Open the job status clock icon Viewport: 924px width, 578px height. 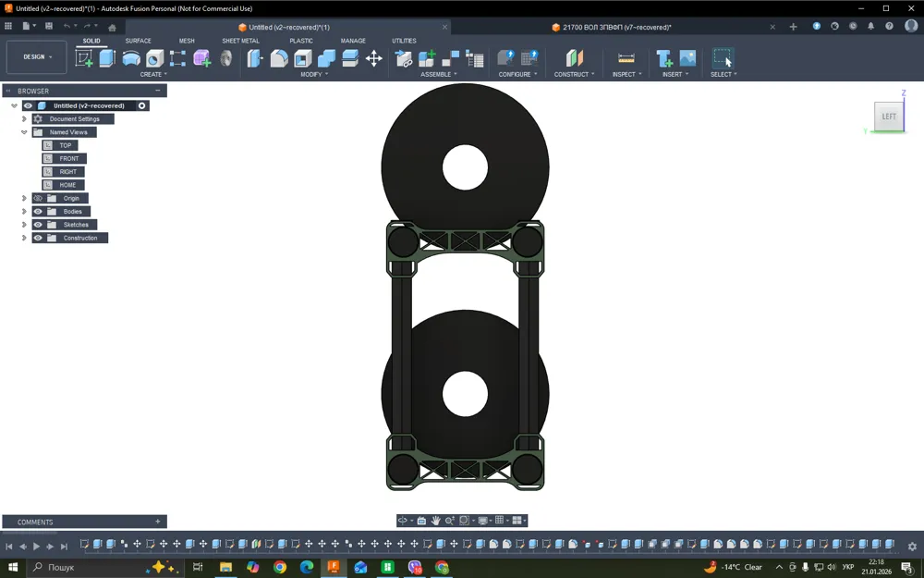[x=853, y=26]
